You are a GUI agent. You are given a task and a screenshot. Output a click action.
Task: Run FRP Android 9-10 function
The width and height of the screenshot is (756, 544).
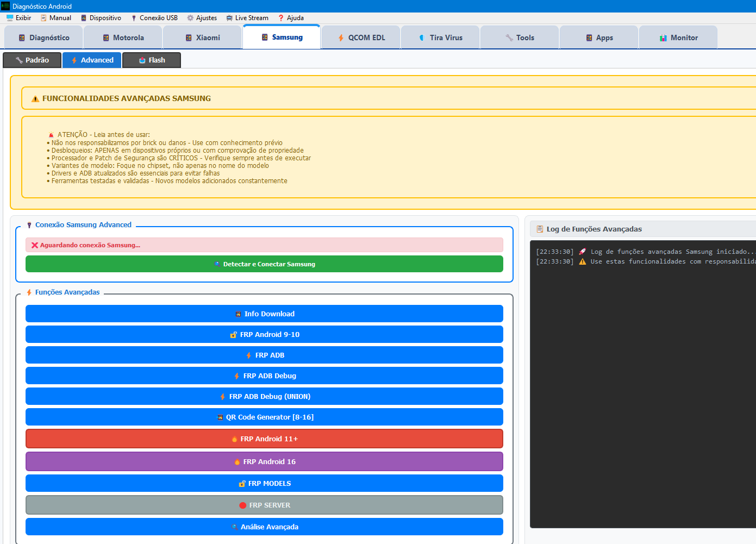pos(264,334)
